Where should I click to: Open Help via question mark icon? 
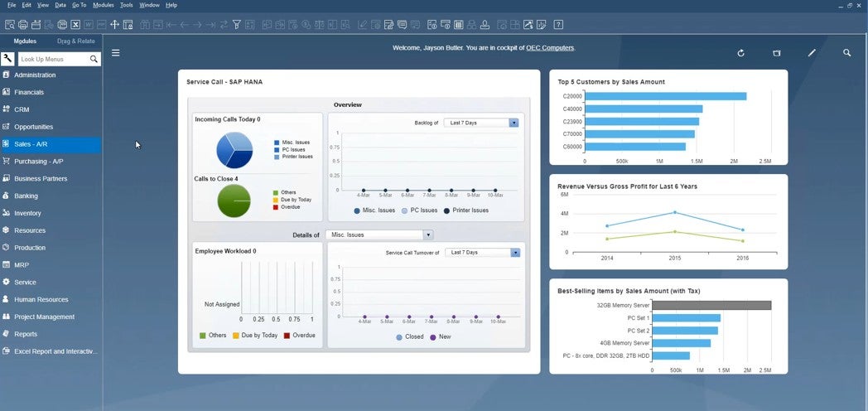pos(561,24)
